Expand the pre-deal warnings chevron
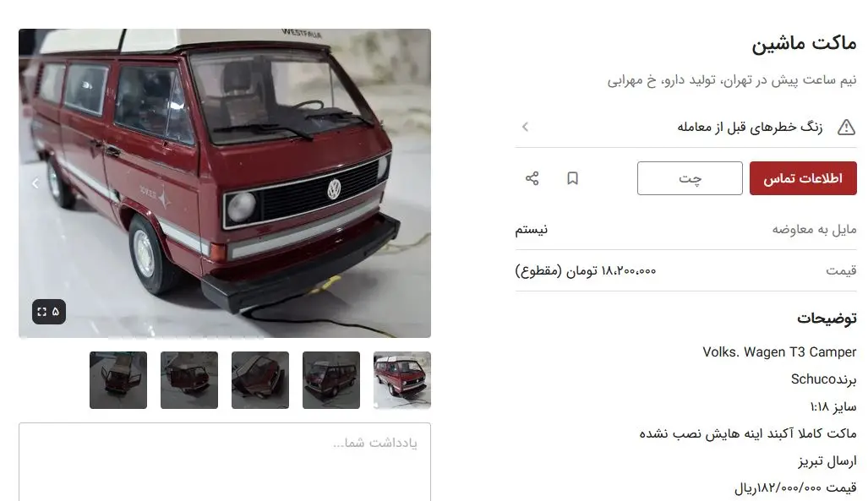868x501 pixels. pos(526,127)
